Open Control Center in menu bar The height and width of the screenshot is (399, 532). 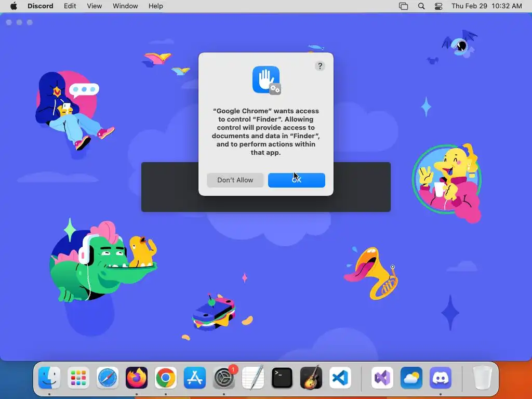[x=438, y=6]
